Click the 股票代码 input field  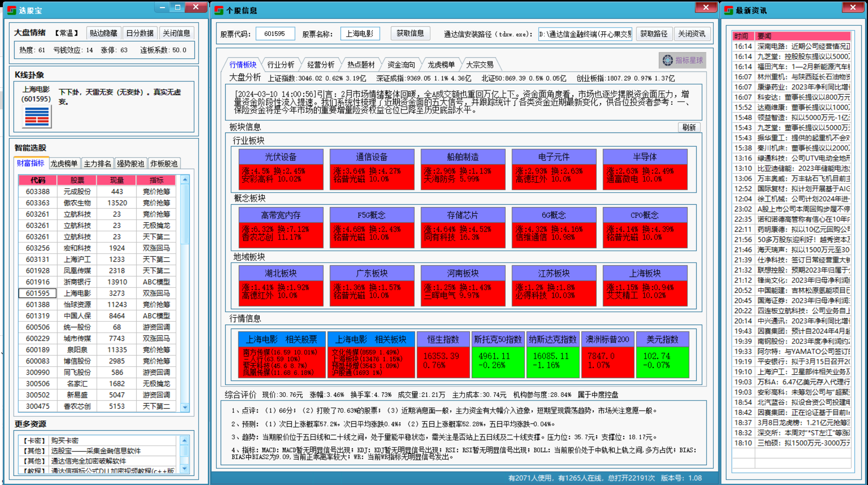(x=275, y=34)
